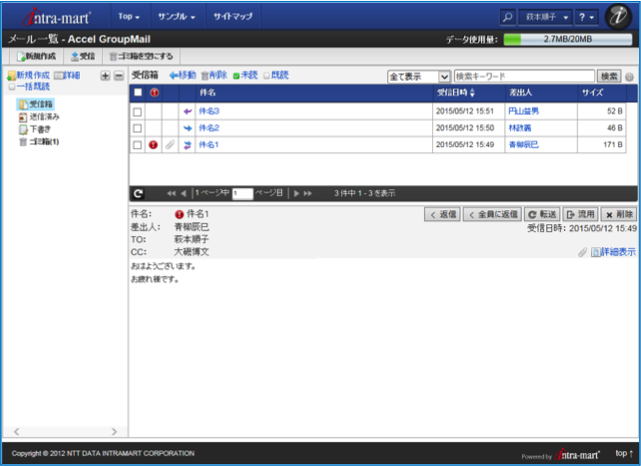Mark selected as 既読

(x=276, y=75)
